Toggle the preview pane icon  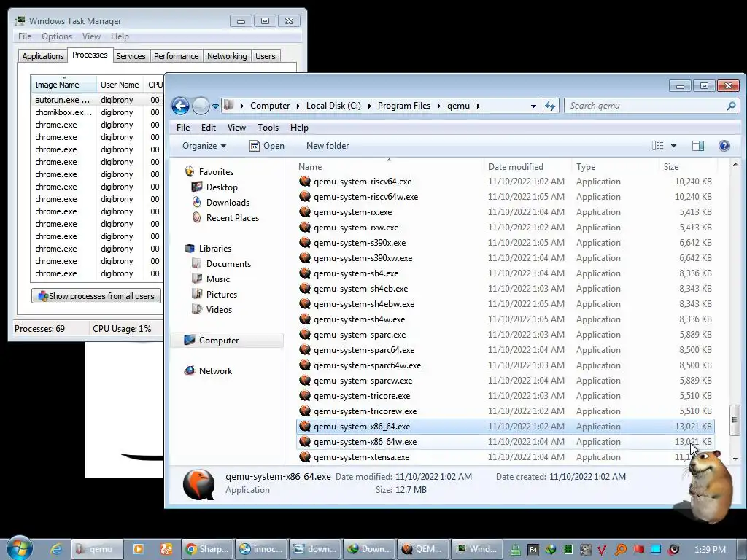click(x=698, y=146)
